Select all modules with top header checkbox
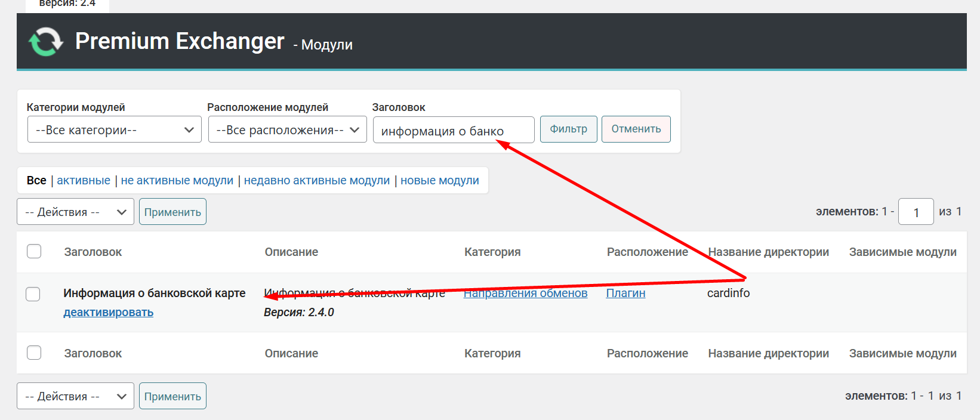Image resolution: width=980 pixels, height=420 pixels. click(34, 251)
